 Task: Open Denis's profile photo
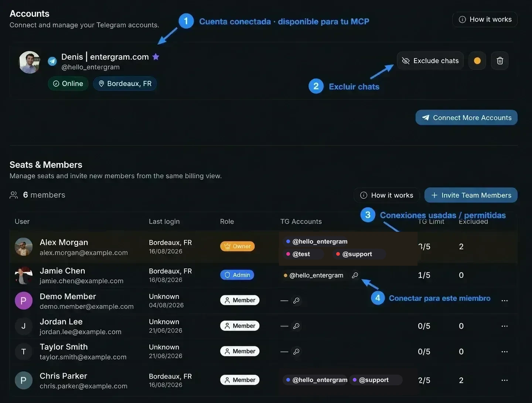coord(30,62)
